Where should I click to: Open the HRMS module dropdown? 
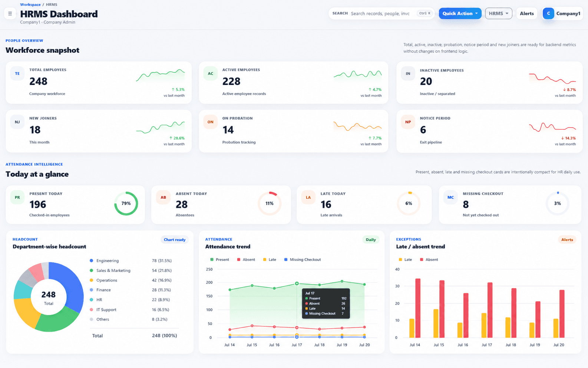(499, 13)
